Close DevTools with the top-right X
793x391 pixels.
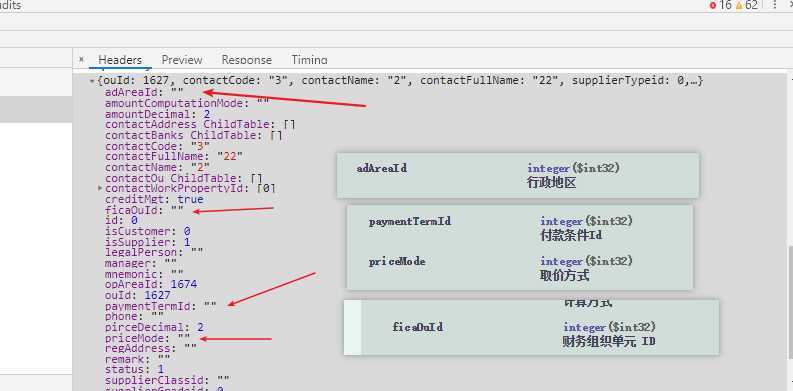[790, 5]
